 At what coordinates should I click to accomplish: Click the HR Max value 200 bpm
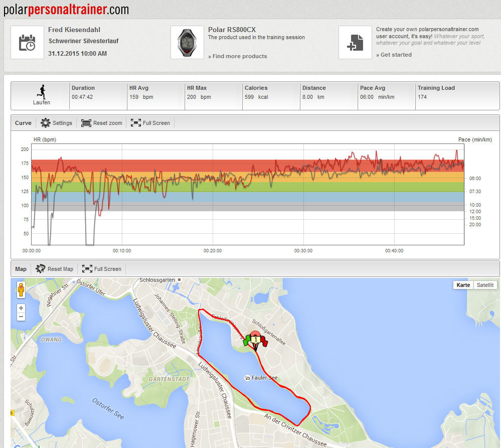pos(199,97)
